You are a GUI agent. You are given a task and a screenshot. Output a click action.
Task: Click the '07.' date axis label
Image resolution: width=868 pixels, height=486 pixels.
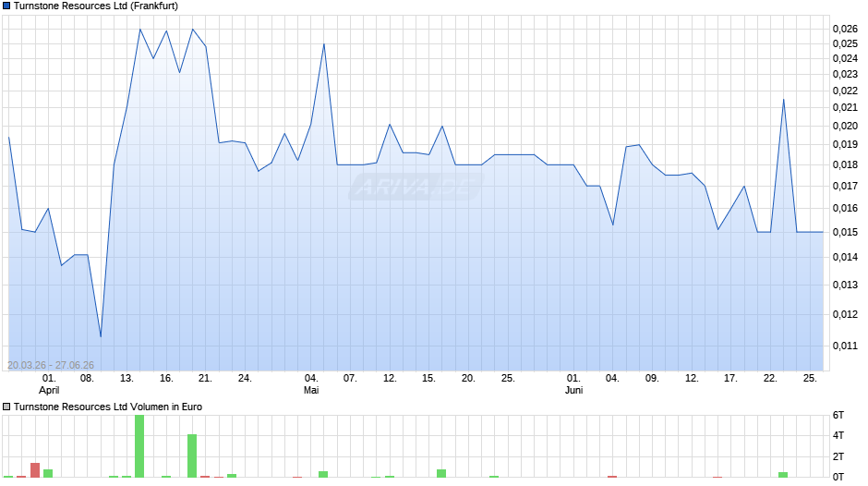click(350, 379)
